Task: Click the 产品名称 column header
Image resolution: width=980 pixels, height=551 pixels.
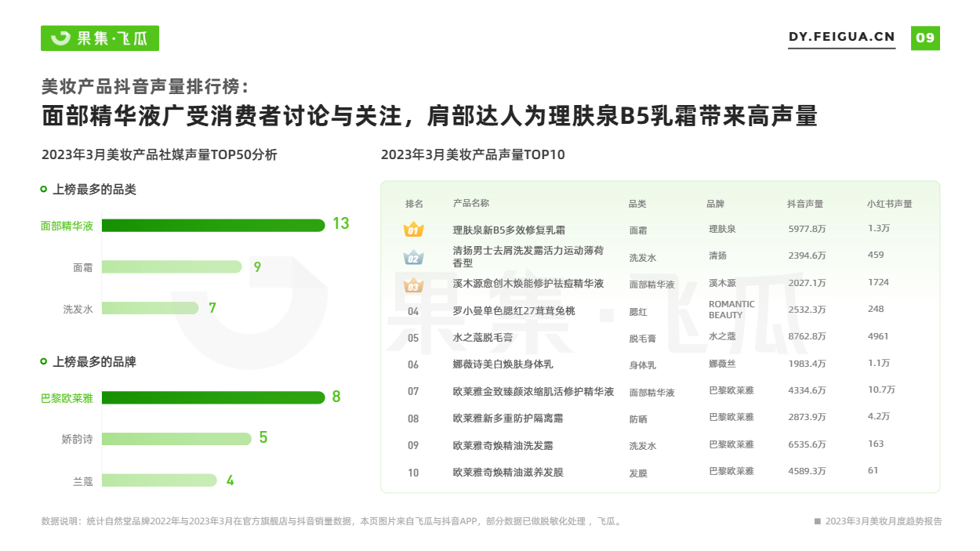Action: click(x=471, y=203)
